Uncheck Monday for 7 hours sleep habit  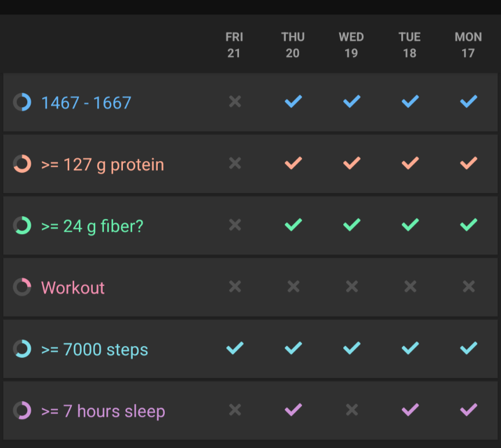coord(469,410)
